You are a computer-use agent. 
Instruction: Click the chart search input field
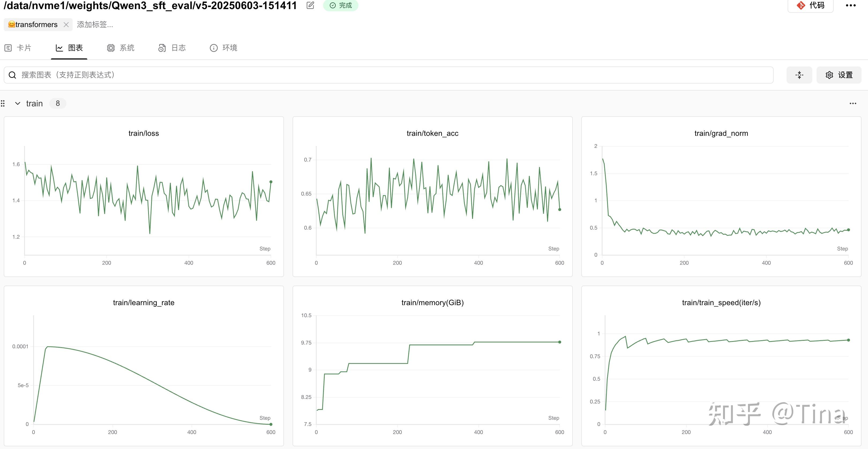[387, 75]
